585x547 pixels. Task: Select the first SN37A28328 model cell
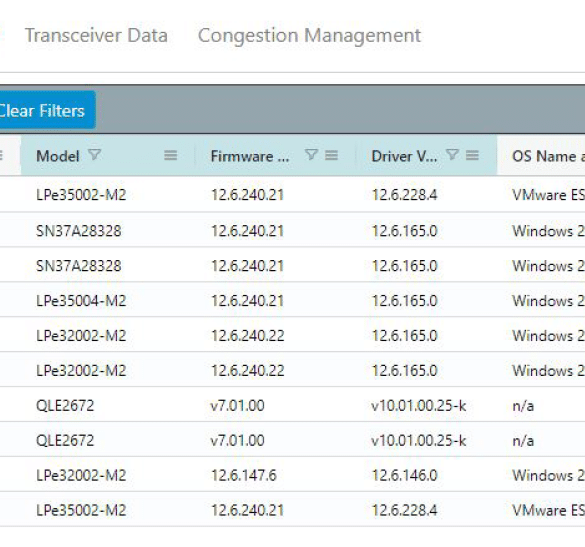[x=78, y=231]
